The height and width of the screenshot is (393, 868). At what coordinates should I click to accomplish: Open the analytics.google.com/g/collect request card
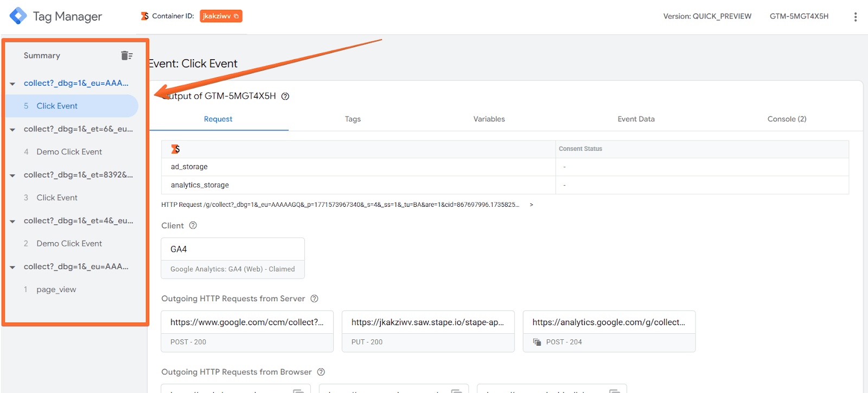pyautogui.click(x=609, y=331)
